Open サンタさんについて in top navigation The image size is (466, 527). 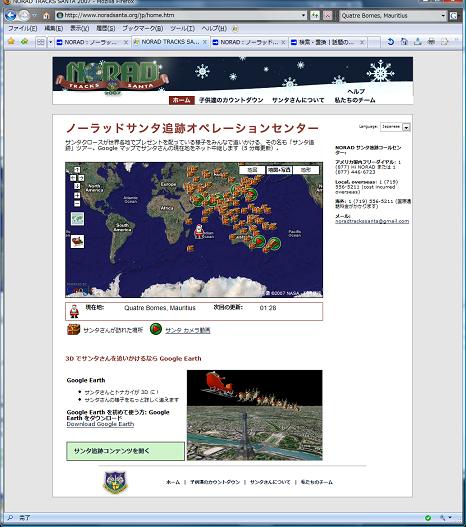click(x=298, y=100)
